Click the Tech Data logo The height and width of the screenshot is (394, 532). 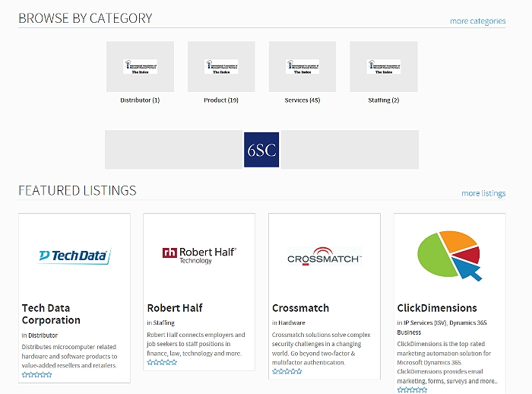point(74,256)
